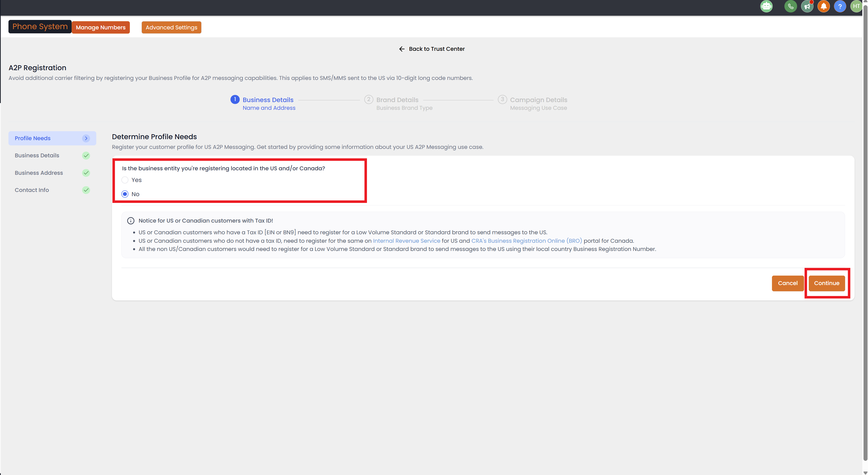The image size is (868, 475).
Task: Open Business Details sidebar section
Action: coord(37,155)
